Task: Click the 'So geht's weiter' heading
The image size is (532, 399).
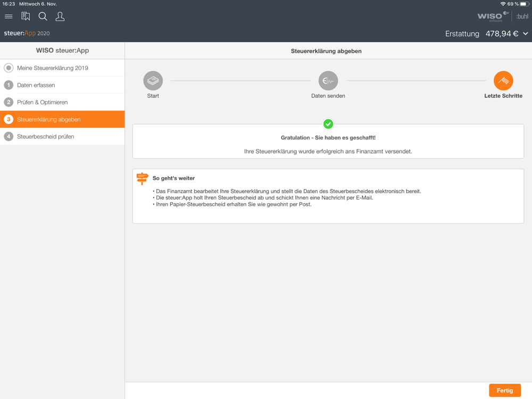Action: 174,178
